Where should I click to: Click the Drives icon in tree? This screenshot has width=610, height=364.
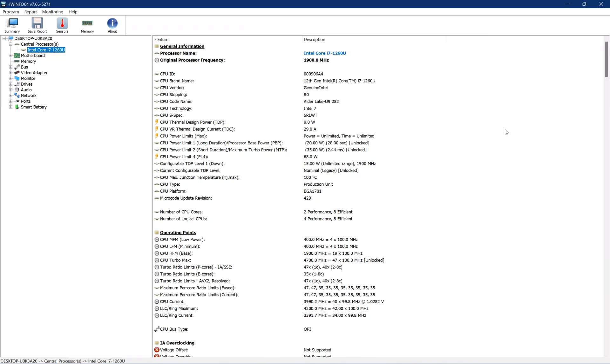pos(17,84)
